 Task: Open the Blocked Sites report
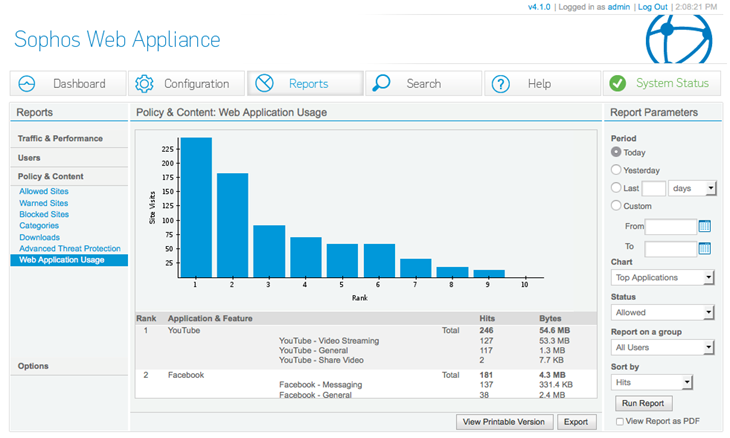pyautogui.click(x=44, y=214)
